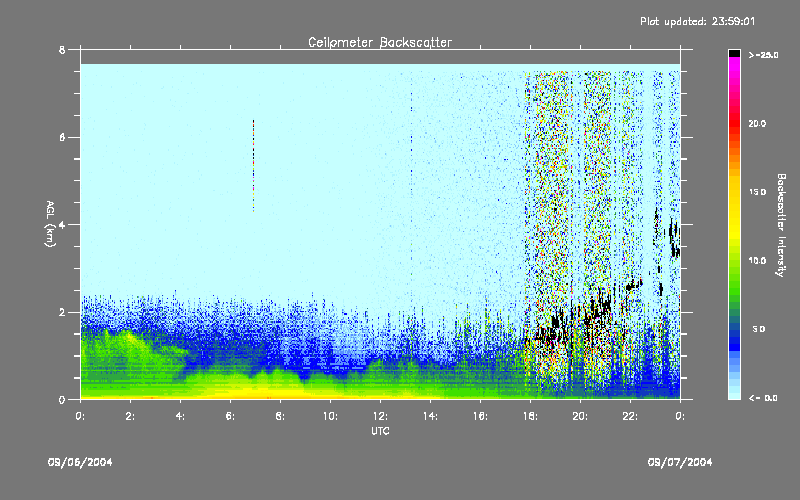Click the "20:" UTC hour tick label
Screen dimensions: 800x500
point(580,416)
